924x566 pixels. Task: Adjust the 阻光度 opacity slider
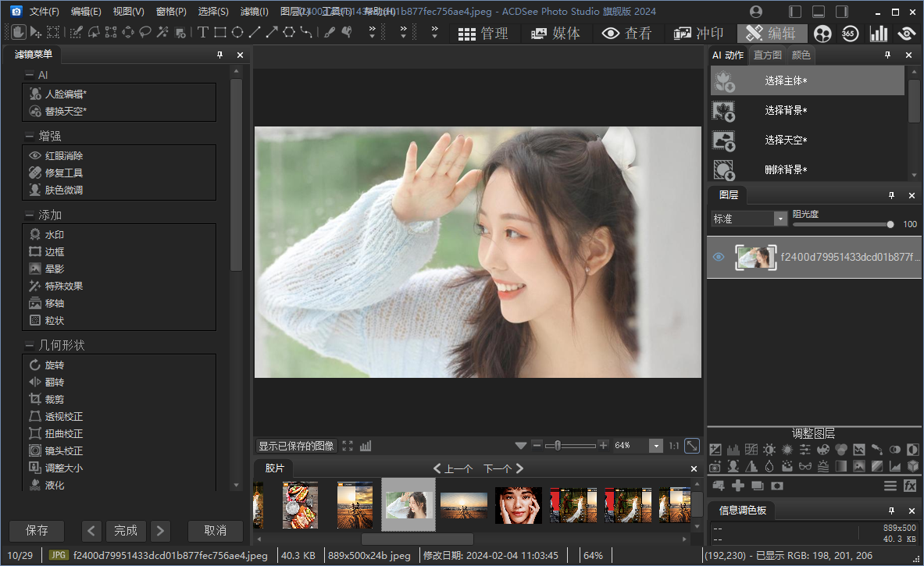(890, 224)
